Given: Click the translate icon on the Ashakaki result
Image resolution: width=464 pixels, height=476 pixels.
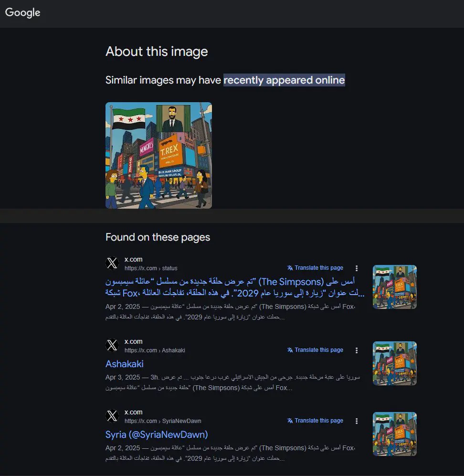Looking at the screenshot, I should click(290, 350).
